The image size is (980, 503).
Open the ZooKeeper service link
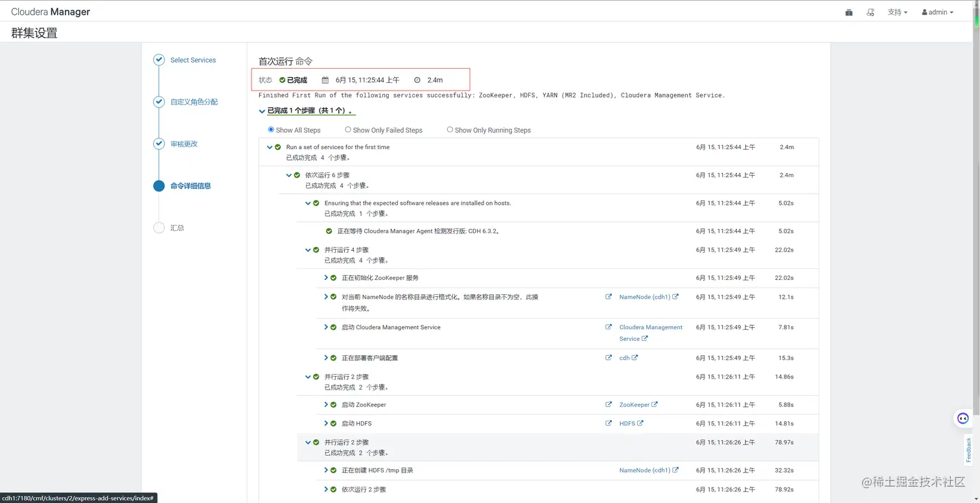click(x=634, y=404)
